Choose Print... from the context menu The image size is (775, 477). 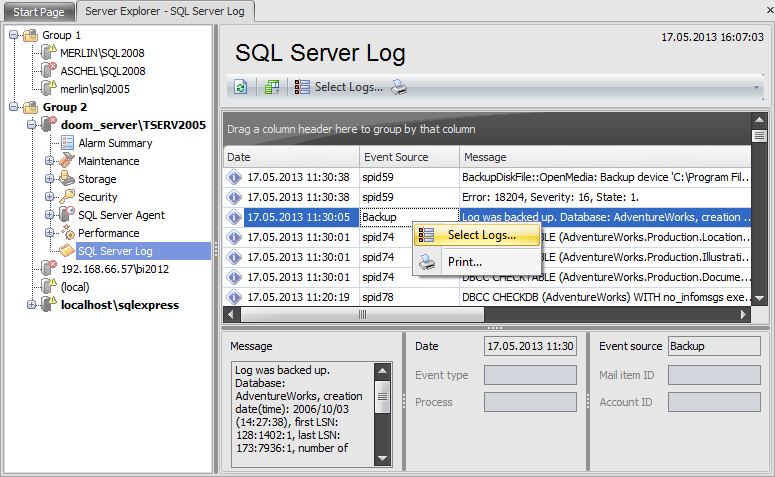pyautogui.click(x=464, y=261)
